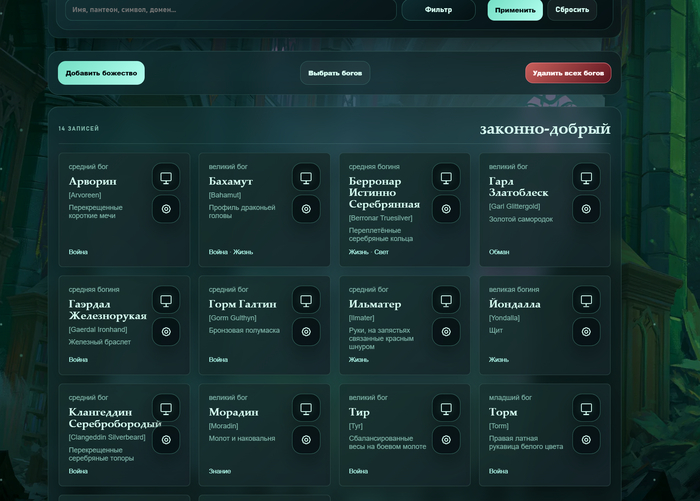Click target icon on Берронар Истинно Серебрянная card
The image size is (700, 501).
(x=446, y=209)
